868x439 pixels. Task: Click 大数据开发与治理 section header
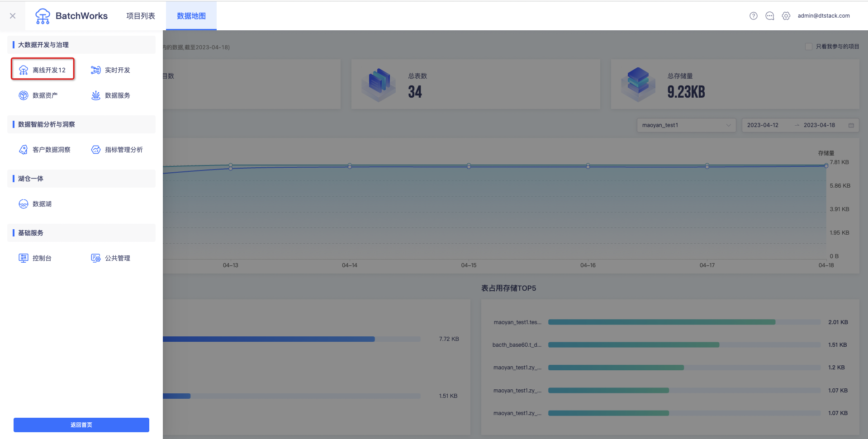[81, 45]
